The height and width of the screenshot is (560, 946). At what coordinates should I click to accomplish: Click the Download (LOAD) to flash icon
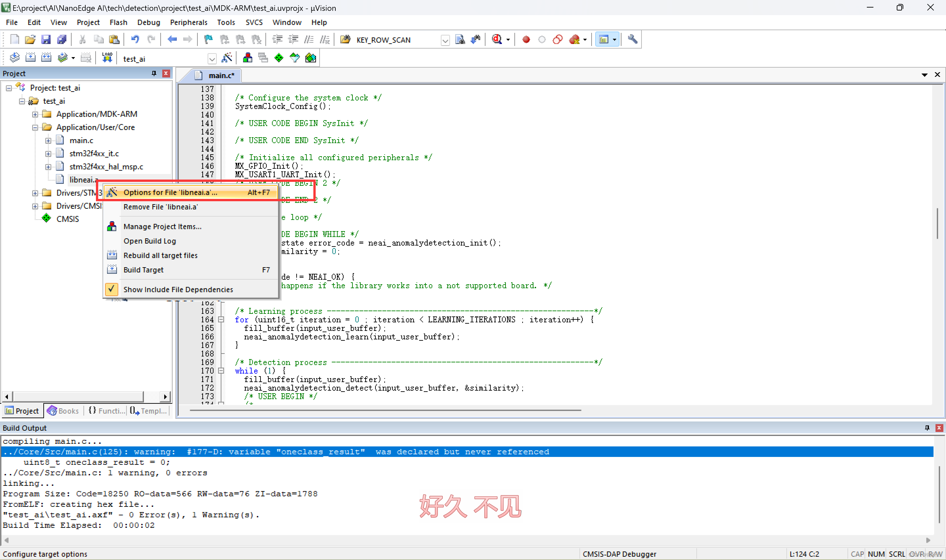[107, 58]
